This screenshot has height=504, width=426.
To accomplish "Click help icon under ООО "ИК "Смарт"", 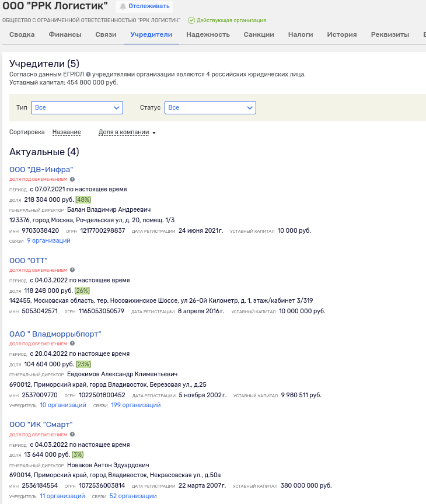I will click(72, 434).
